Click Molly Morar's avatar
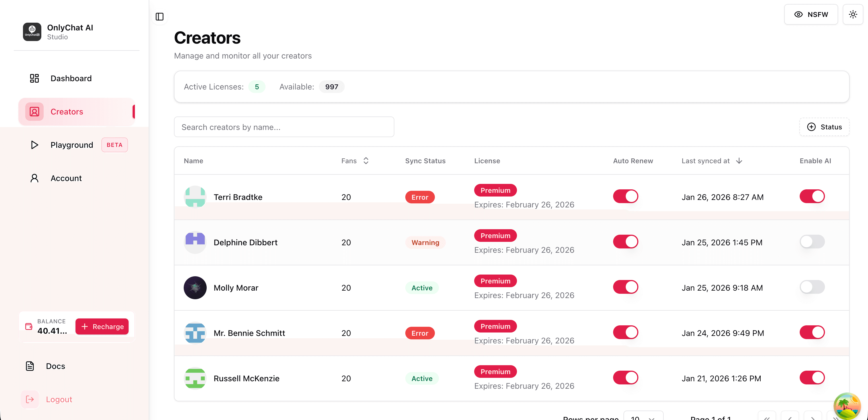The image size is (868, 420). point(195,288)
